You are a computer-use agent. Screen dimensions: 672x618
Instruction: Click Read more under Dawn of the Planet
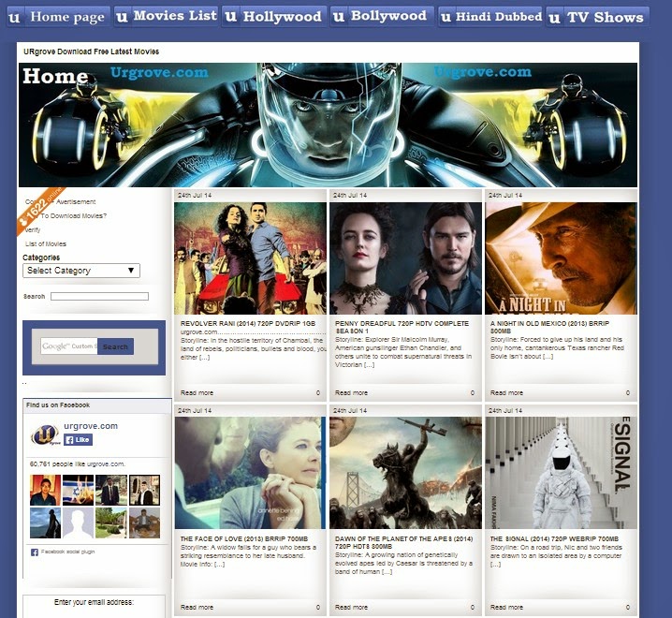tap(351, 608)
